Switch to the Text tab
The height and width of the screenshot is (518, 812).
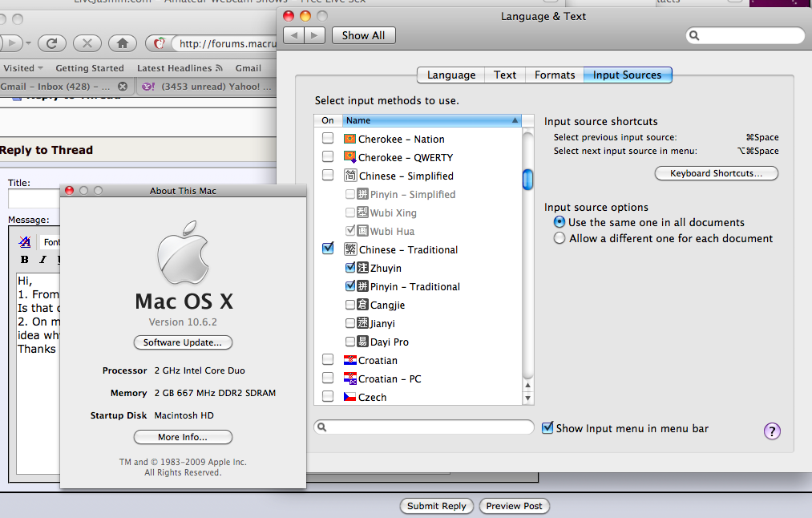click(505, 75)
